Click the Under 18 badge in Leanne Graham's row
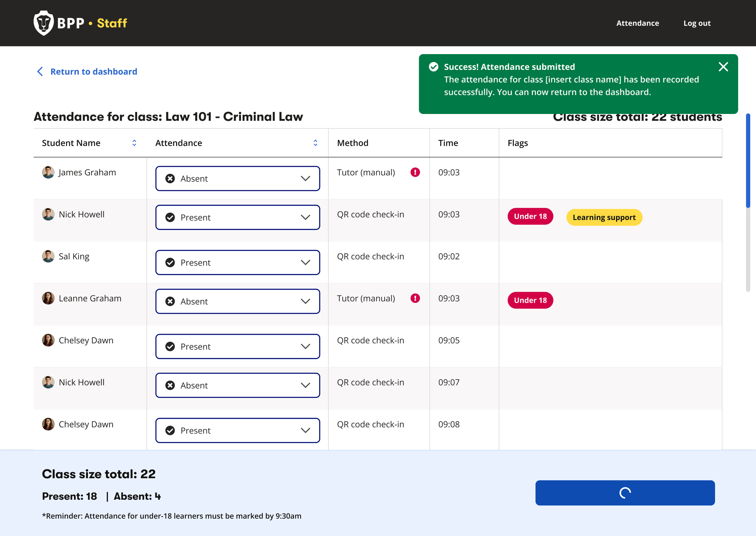 [x=530, y=300]
